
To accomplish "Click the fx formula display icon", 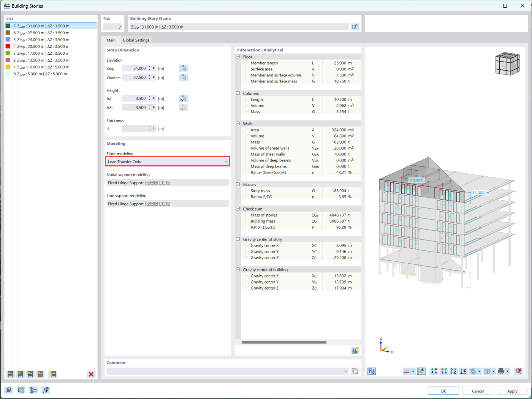I will coord(46,390).
